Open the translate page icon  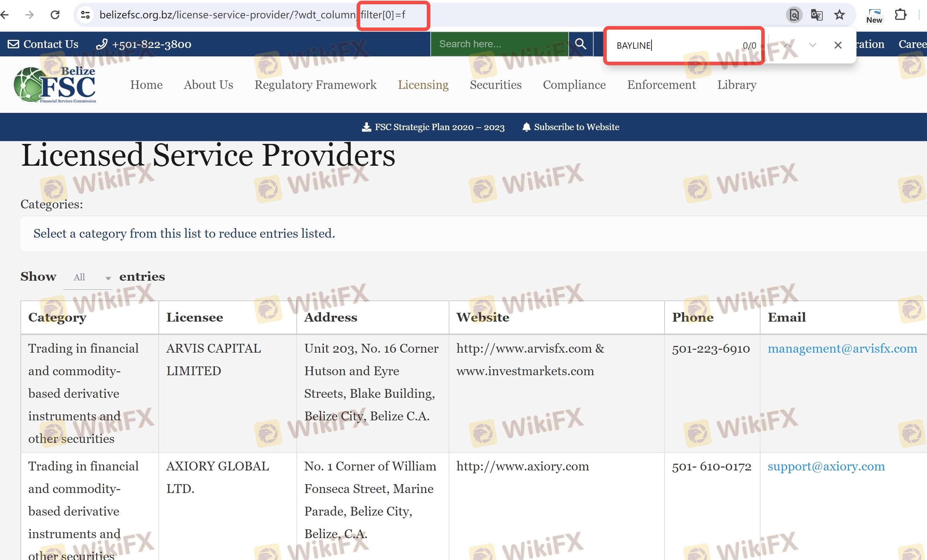816,15
